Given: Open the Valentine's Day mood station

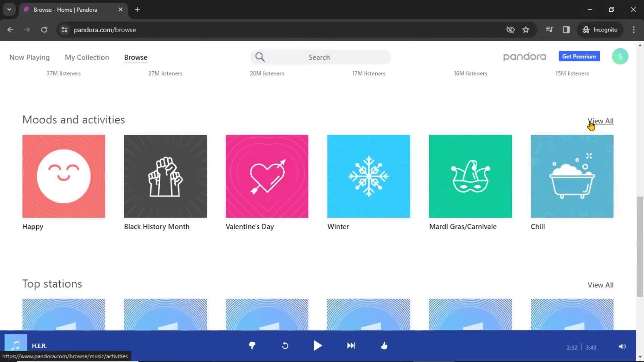Looking at the screenshot, I should (x=267, y=176).
